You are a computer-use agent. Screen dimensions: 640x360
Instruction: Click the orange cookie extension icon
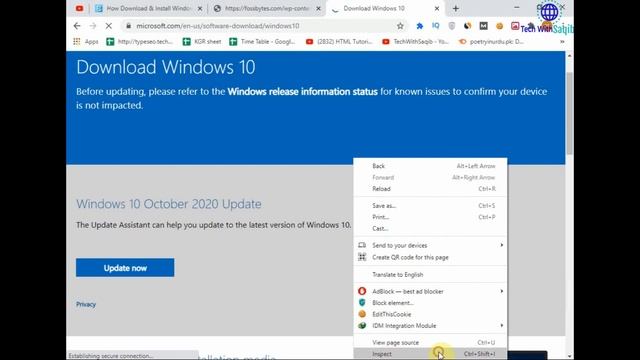(499, 26)
